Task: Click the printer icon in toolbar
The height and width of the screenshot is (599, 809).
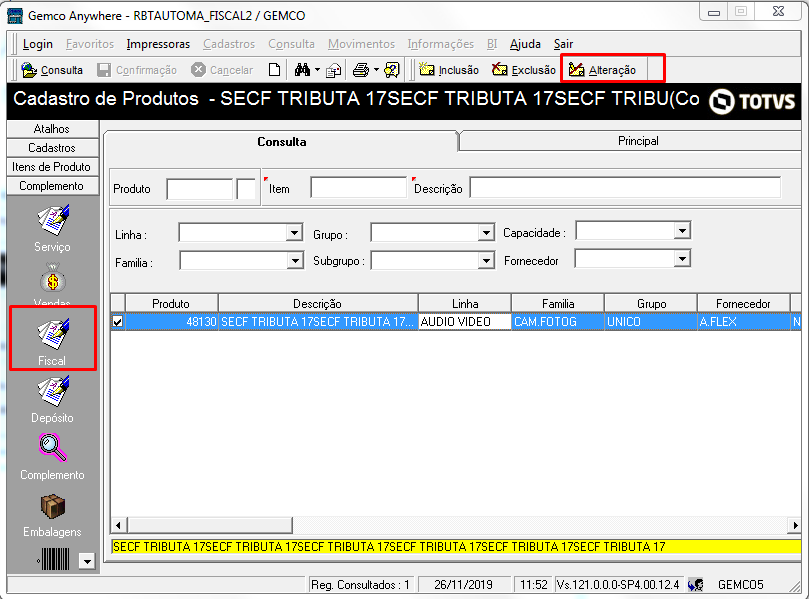Action: pos(361,70)
